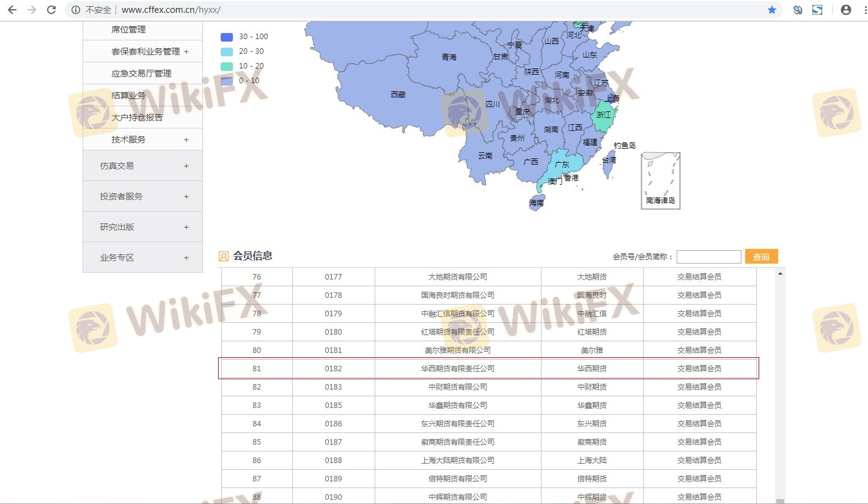Image resolution: width=868 pixels, height=504 pixels.
Task: Click the 会员号/会员简称 search input field
Action: [x=708, y=257]
